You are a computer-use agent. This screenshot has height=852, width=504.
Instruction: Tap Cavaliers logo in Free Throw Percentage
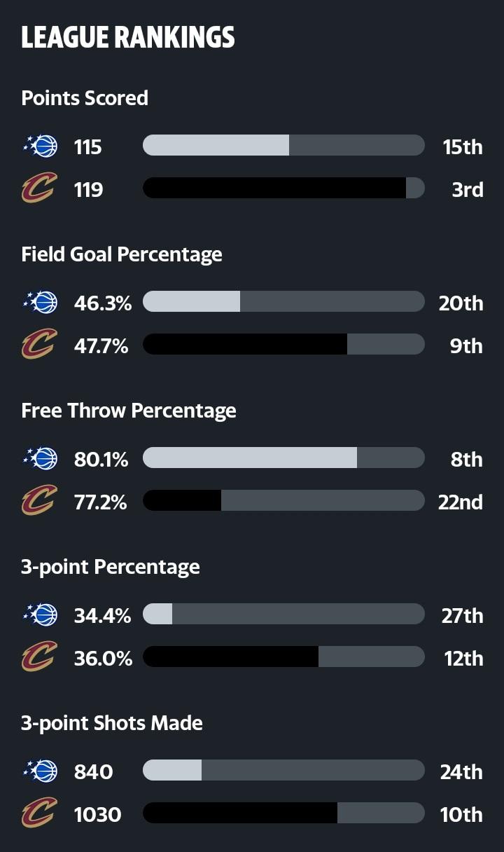tap(39, 502)
